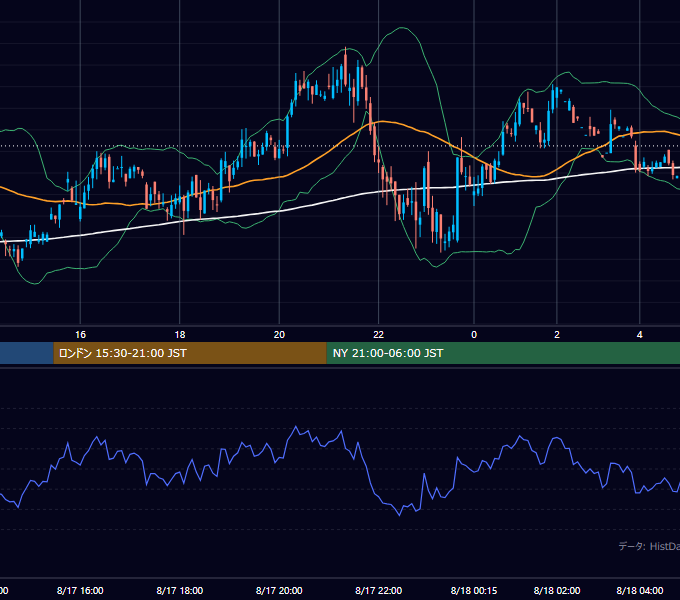Click hour label 18 on chart axis
The width and height of the screenshot is (680, 600).
180,335
